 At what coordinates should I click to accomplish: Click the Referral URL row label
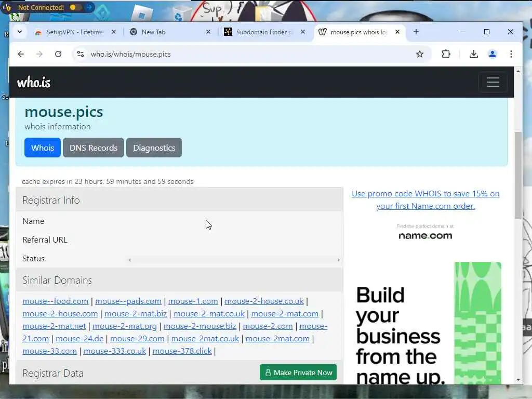(45, 240)
